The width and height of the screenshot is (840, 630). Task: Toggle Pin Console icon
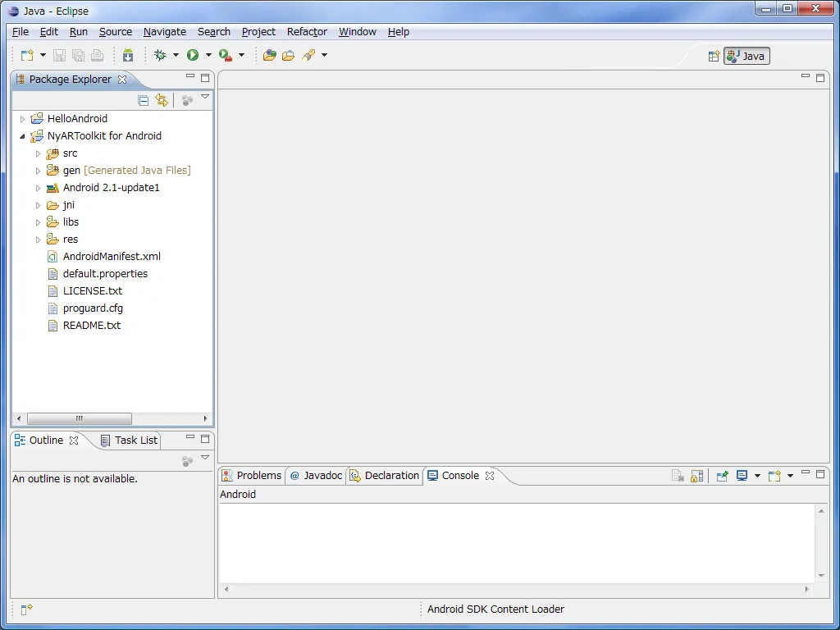[x=722, y=476]
